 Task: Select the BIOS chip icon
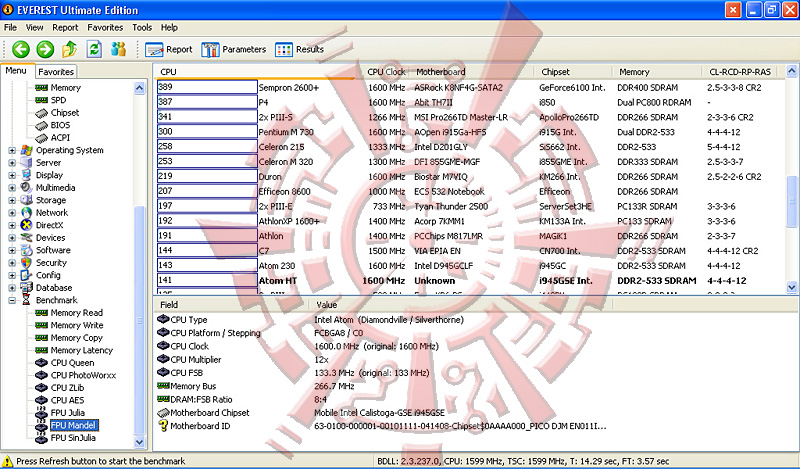(x=41, y=126)
